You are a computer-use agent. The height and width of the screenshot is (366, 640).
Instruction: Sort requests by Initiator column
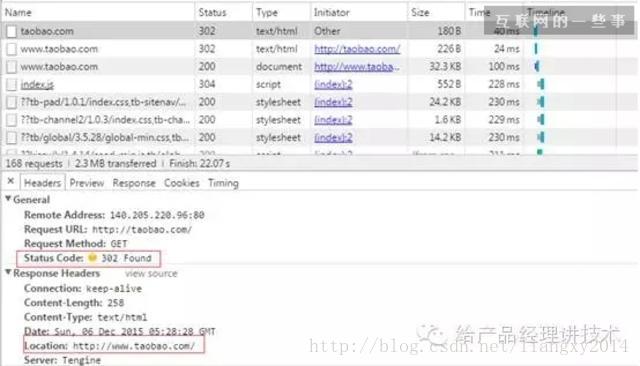click(x=358, y=12)
